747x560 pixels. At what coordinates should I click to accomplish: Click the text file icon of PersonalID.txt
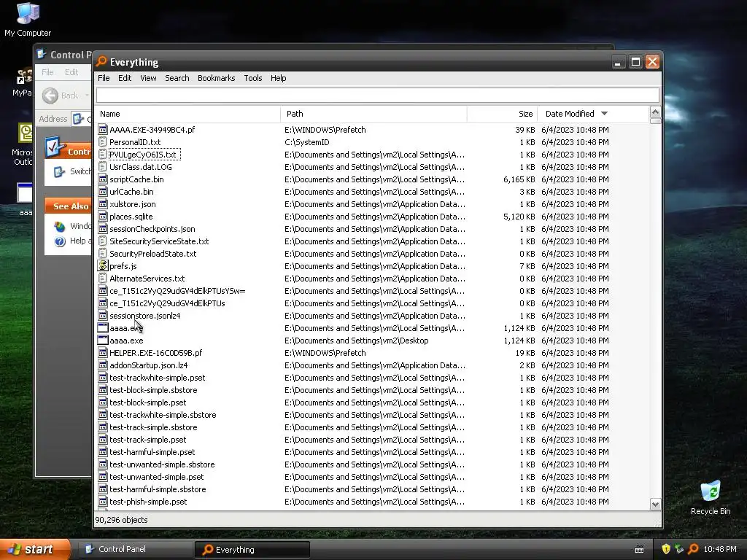click(102, 142)
